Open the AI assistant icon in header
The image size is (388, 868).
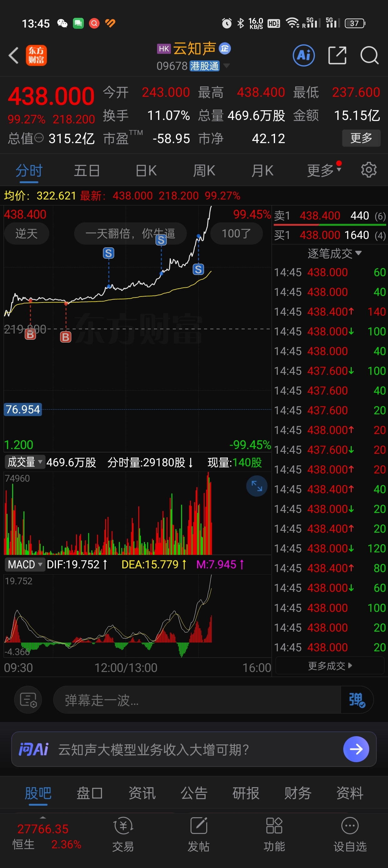point(304,55)
